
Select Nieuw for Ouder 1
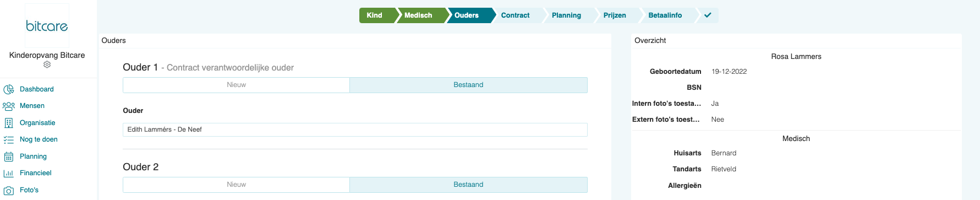pyautogui.click(x=236, y=85)
